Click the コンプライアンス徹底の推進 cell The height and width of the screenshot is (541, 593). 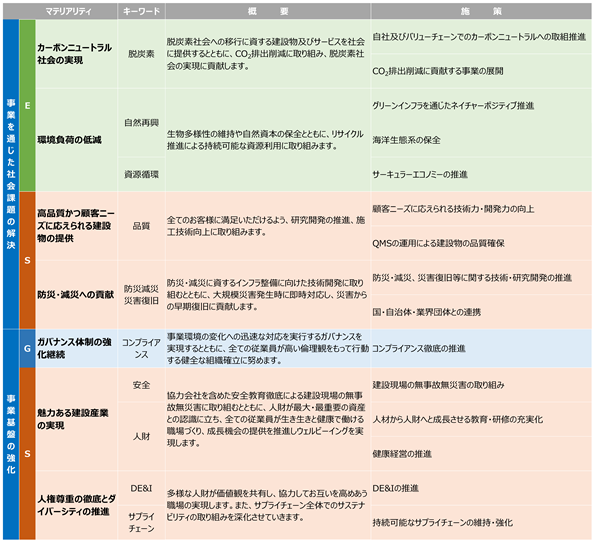(x=481, y=348)
